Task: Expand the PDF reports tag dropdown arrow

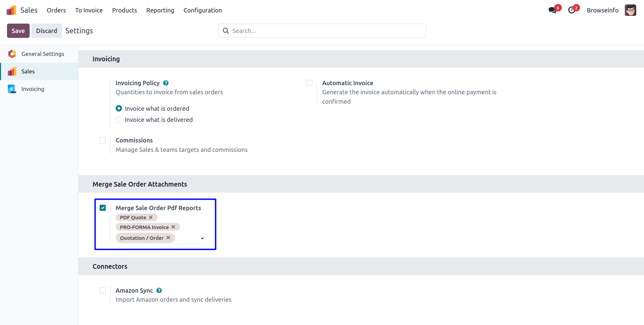Action: 202,238
